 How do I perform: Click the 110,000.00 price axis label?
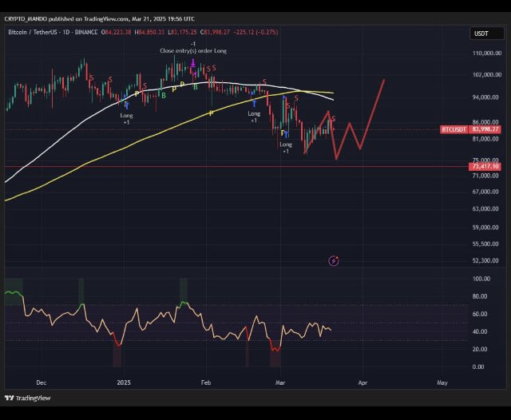[x=487, y=53]
